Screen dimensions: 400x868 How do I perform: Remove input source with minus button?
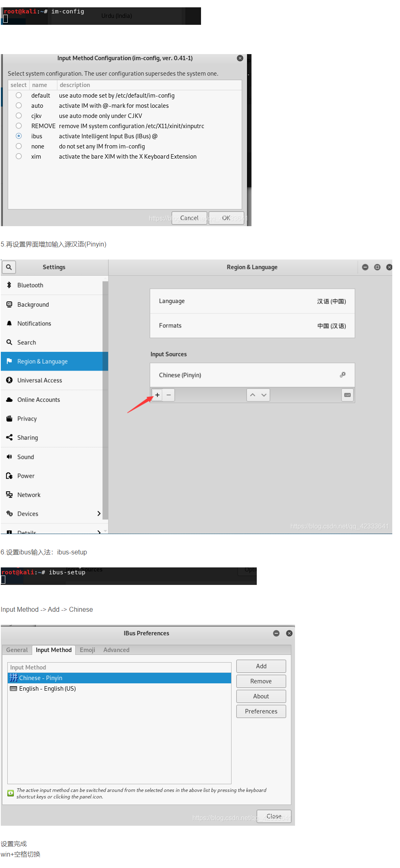pos(169,395)
